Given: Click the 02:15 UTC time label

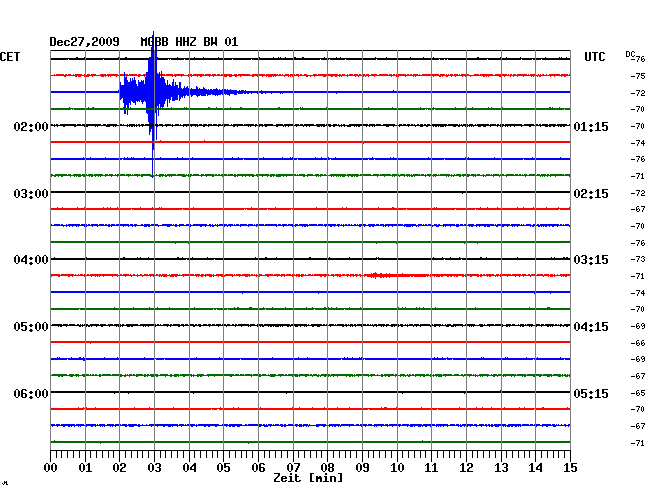Looking at the screenshot, I should coord(591,194).
